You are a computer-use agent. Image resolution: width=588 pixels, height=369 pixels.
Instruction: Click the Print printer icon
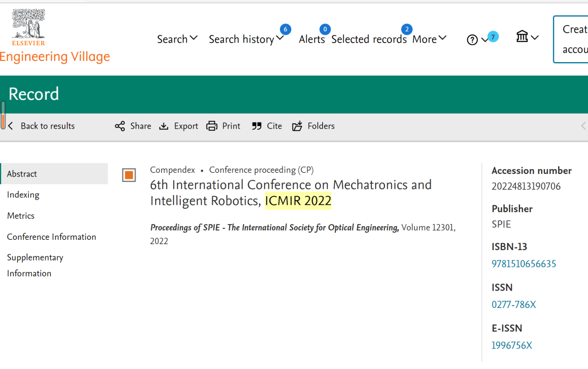[x=212, y=126]
